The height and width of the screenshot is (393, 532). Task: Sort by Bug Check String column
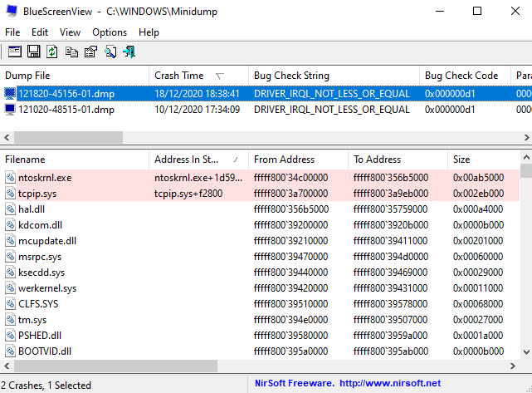pos(334,76)
